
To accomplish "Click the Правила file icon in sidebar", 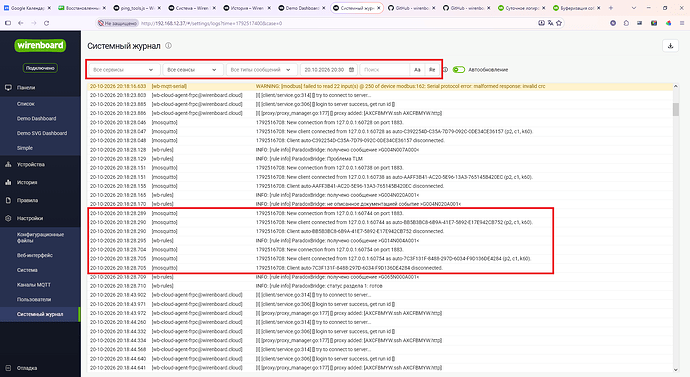I will [8, 200].
